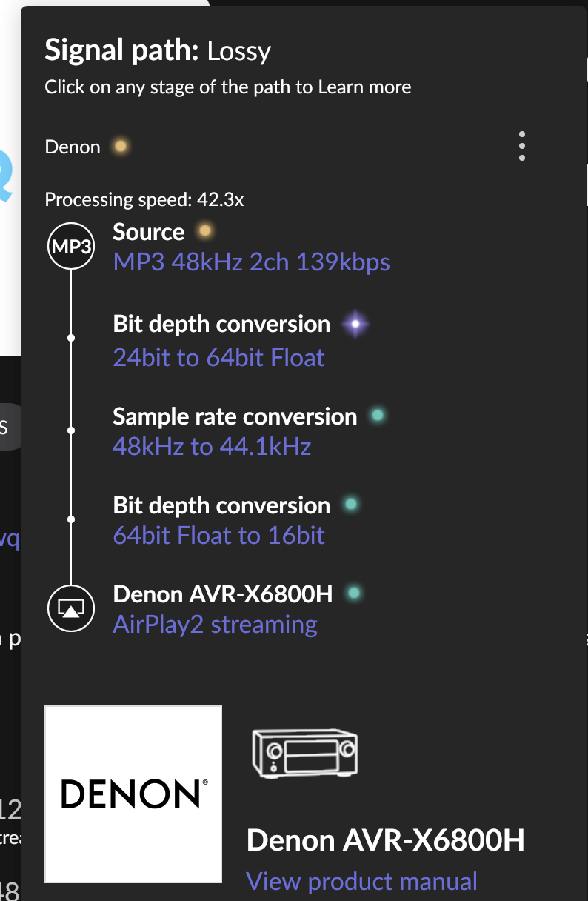Screen dimensions: 588x901
Task: Click the green dot beside second Bit depth conversion
Action: pyautogui.click(x=350, y=505)
